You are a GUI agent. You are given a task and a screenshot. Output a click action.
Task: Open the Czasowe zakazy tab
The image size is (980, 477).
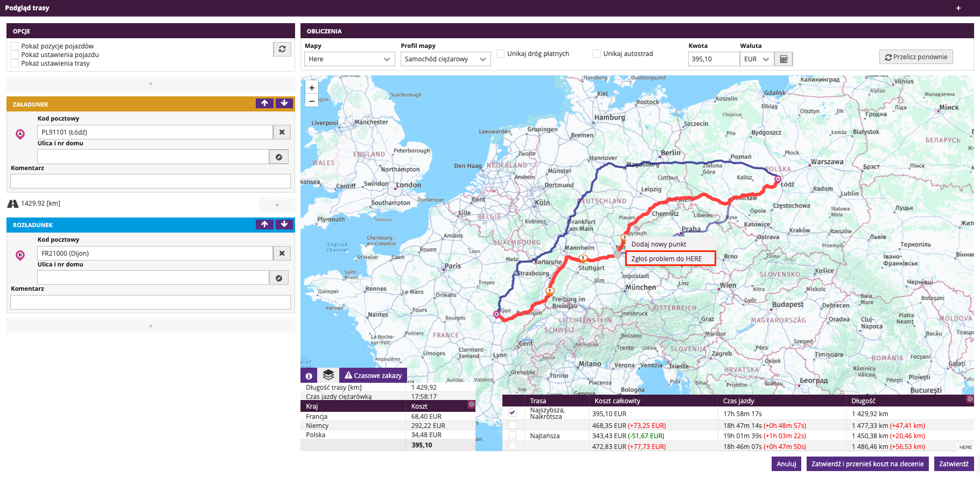373,376
